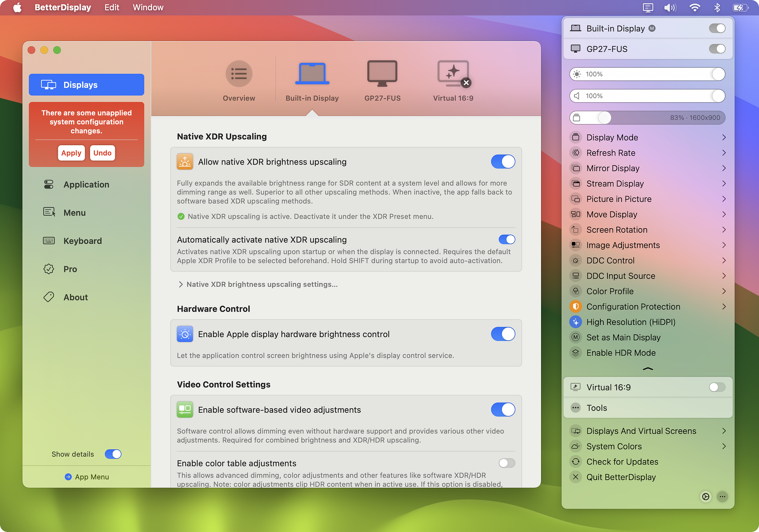759x532 pixels.
Task: Click the Image Adjustments icon
Action: (x=576, y=245)
